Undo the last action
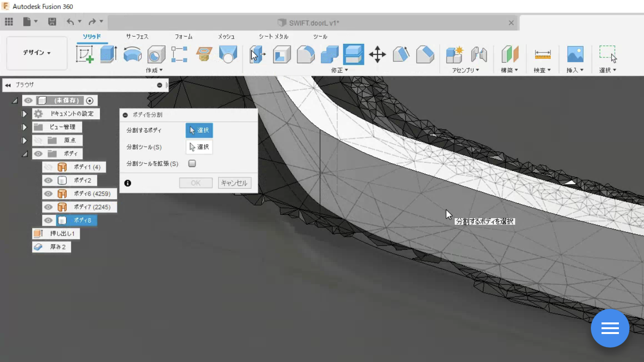Image resolution: width=644 pixels, height=362 pixels. 70,22
